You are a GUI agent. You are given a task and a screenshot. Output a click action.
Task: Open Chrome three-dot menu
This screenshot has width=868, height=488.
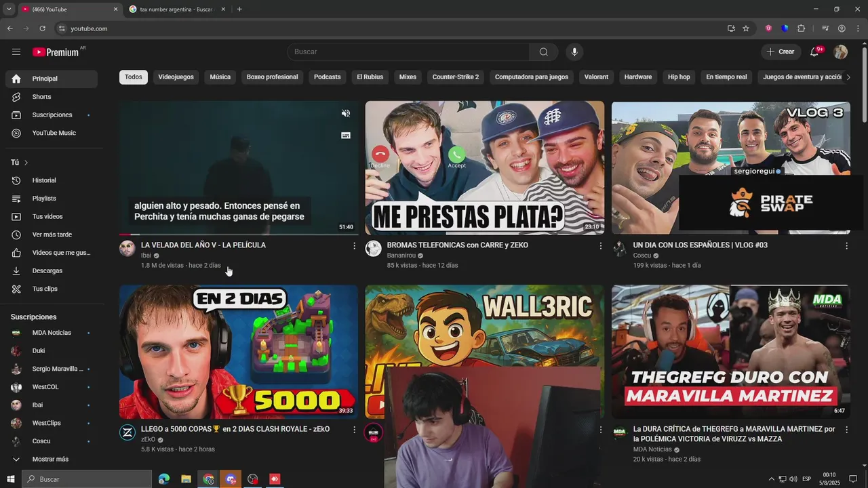pyautogui.click(x=858, y=28)
